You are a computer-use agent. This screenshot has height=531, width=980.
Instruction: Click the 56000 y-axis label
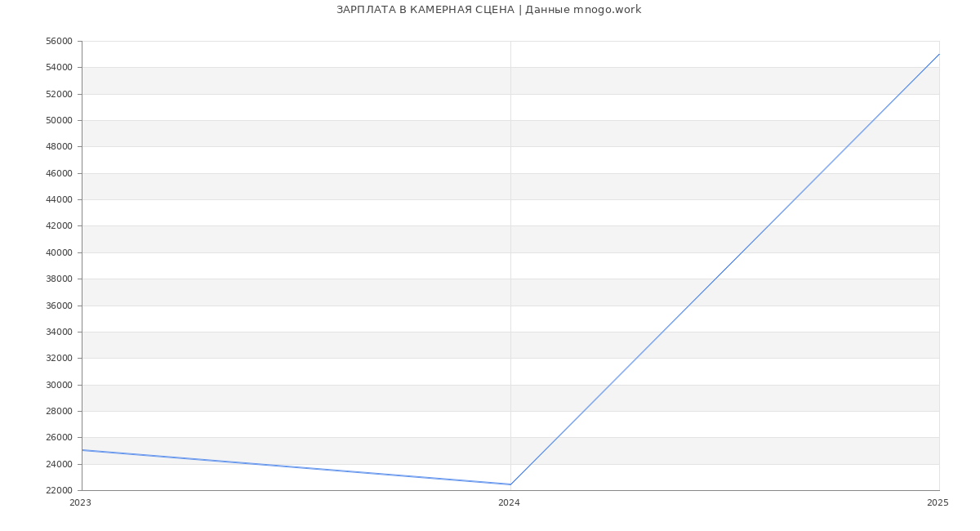click(x=59, y=42)
